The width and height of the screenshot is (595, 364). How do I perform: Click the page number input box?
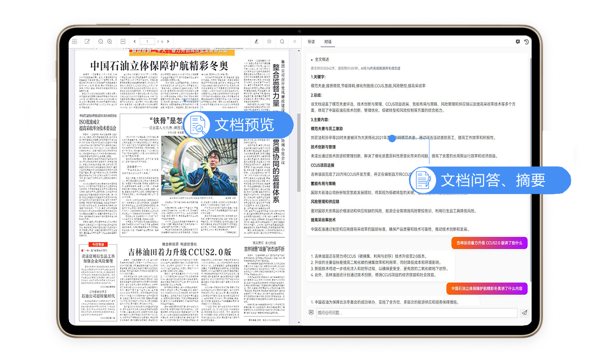pyautogui.click(x=147, y=42)
